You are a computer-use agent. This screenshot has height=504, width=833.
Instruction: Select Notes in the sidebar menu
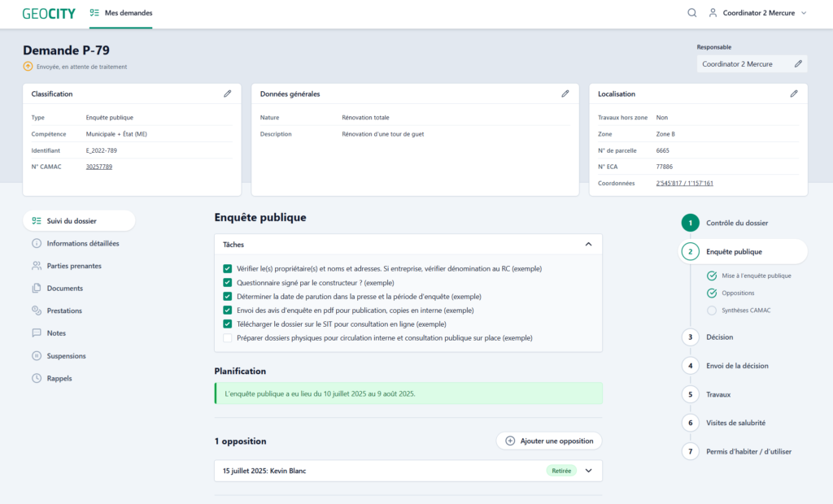(x=56, y=333)
